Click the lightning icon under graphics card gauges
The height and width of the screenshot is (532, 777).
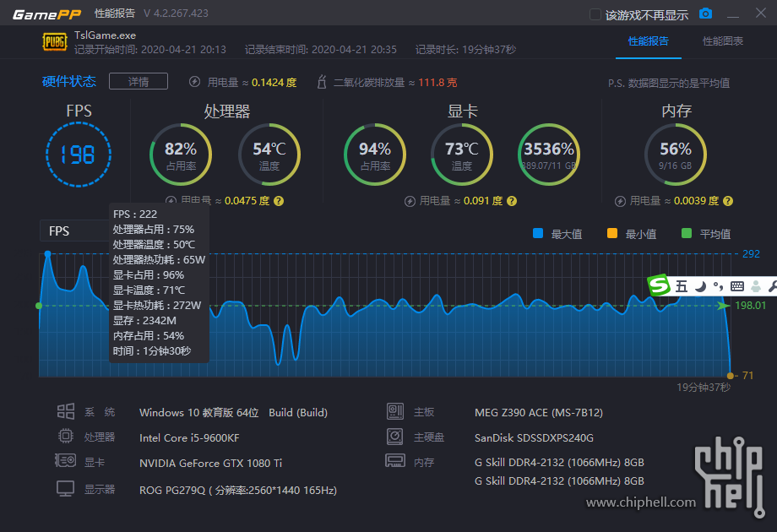tap(410, 201)
